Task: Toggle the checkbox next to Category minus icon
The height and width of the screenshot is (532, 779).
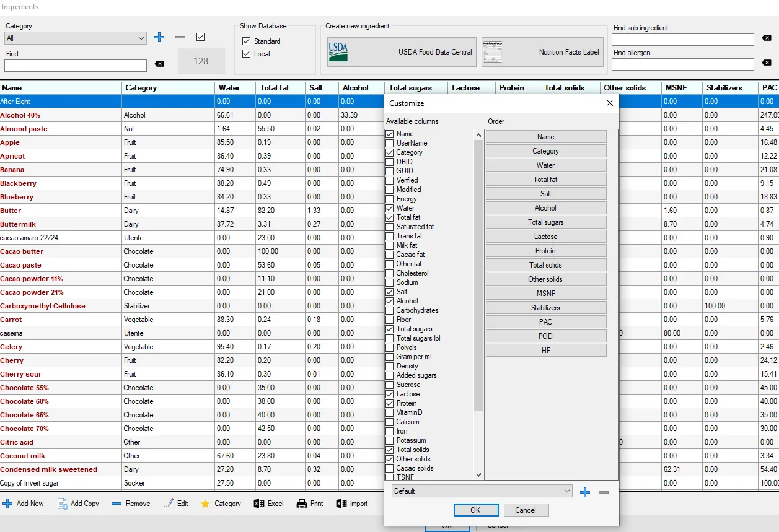Action: pyautogui.click(x=200, y=37)
